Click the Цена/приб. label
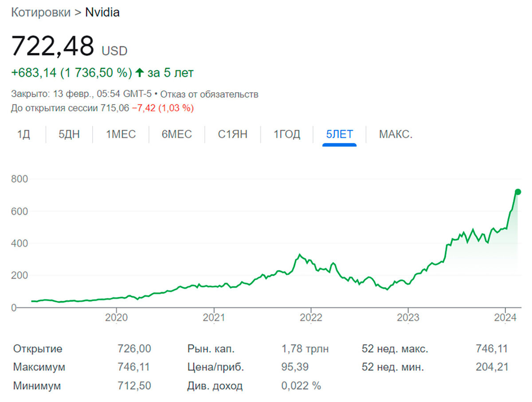The width and height of the screenshot is (532, 402). [x=215, y=367]
